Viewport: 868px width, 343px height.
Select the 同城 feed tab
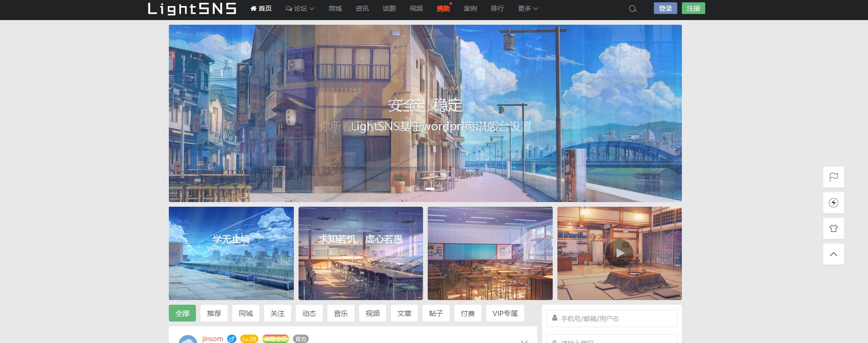[x=246, y=313]
